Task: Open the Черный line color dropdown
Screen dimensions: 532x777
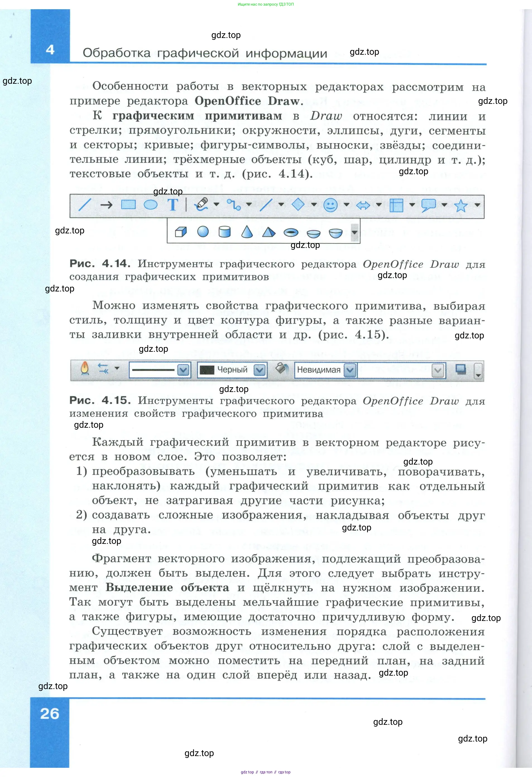Action: click(260, 370)
